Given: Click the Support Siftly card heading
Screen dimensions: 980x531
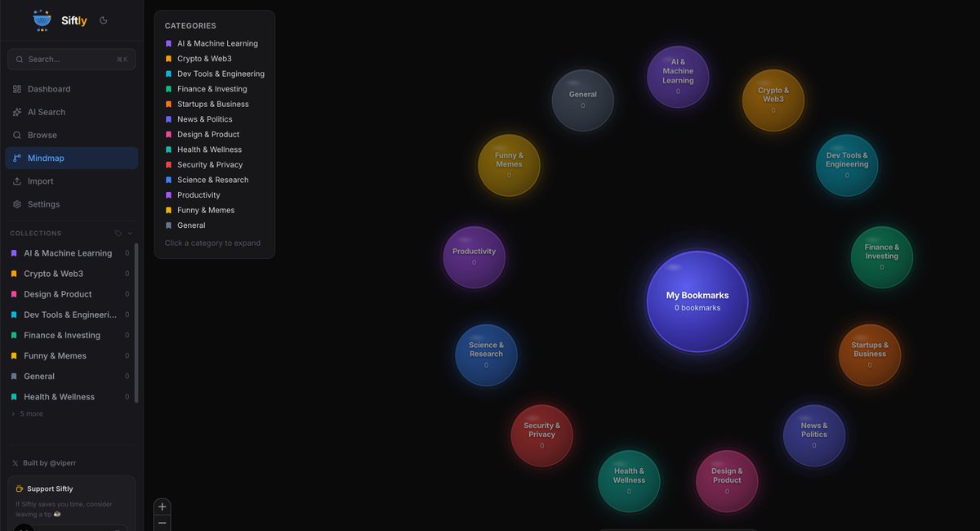Looking at the screenshot, I should (x=50, y=489).
